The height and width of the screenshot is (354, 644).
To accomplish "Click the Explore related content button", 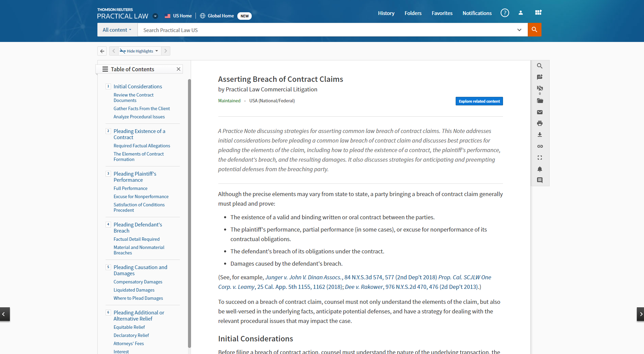I will 479,101.
